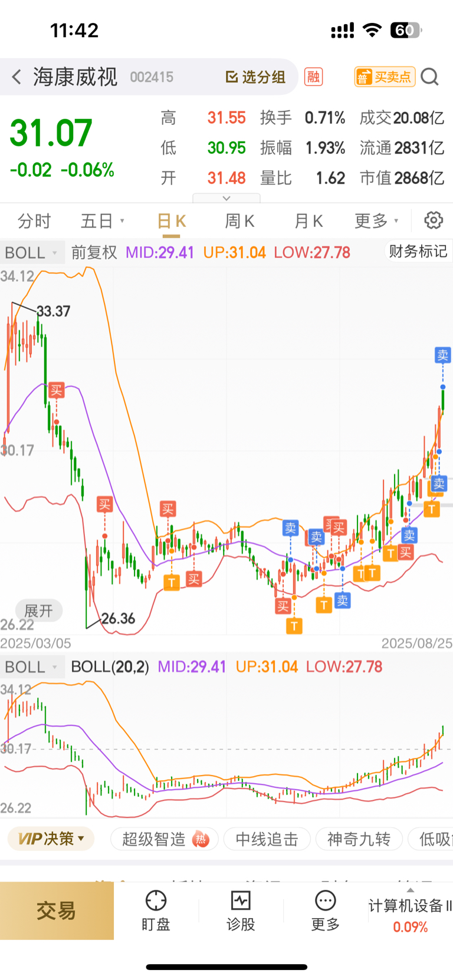Open bottom bar 更多 ellipsis icon
Viewport: 453px width, 980px height.
click(x=326, y=910)
